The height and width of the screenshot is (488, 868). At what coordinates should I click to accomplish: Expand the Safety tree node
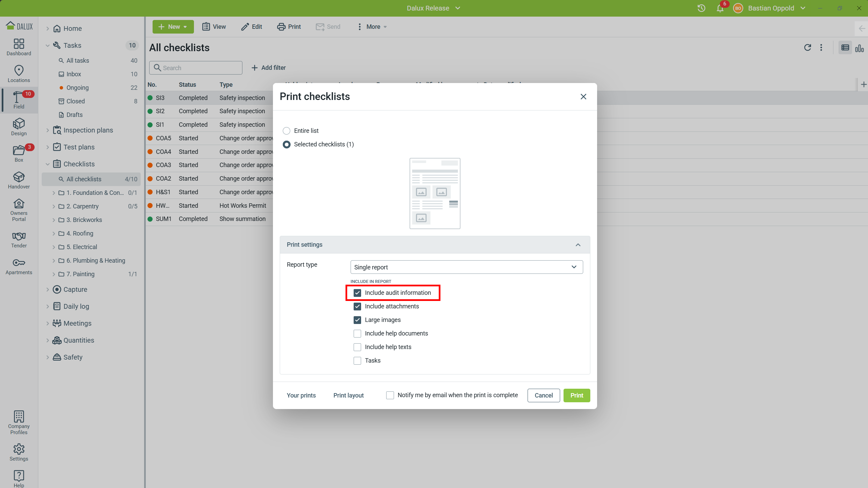click(x=47, y=357)
